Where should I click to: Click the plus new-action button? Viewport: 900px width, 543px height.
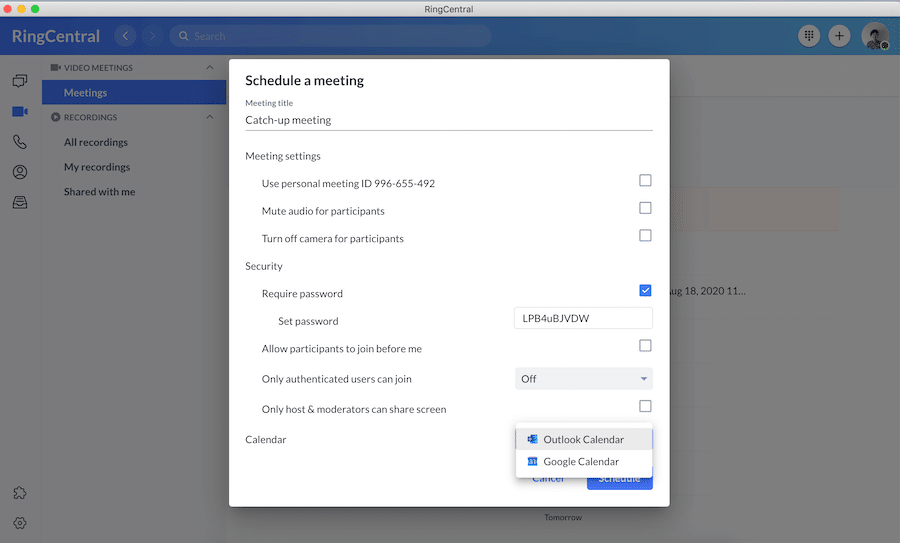tap(840, 36)
